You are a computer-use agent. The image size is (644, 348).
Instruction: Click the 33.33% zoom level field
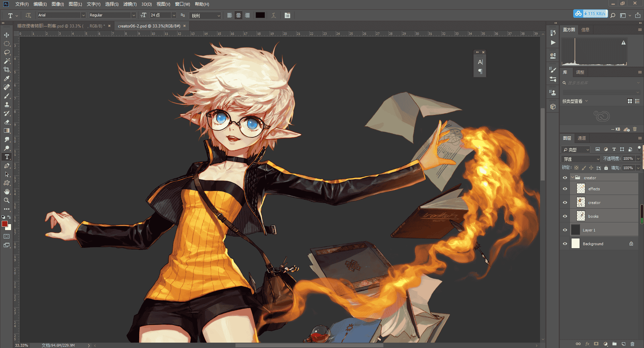tap(21, 345)
